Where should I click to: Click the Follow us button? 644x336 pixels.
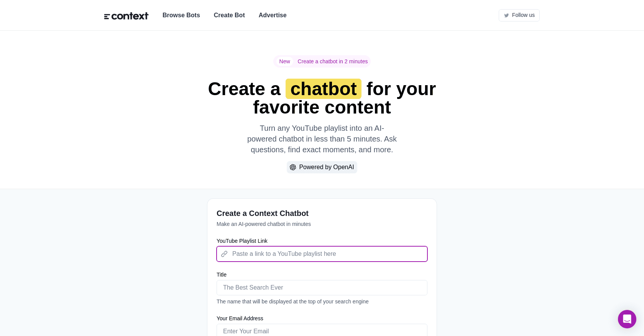[x=519, y=15]
